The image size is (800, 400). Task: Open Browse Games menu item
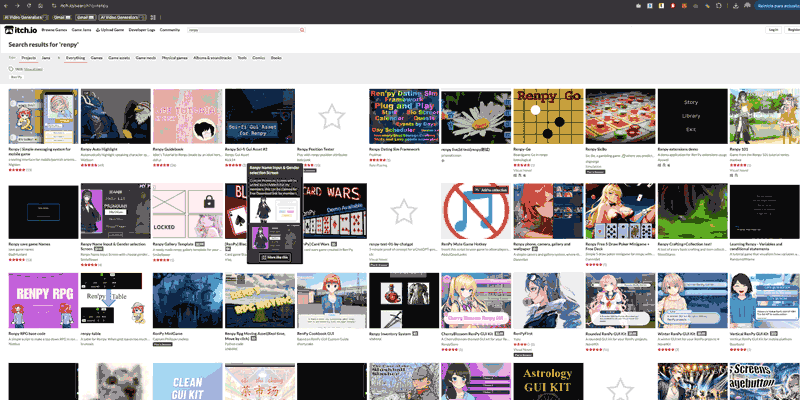(55, 30)
